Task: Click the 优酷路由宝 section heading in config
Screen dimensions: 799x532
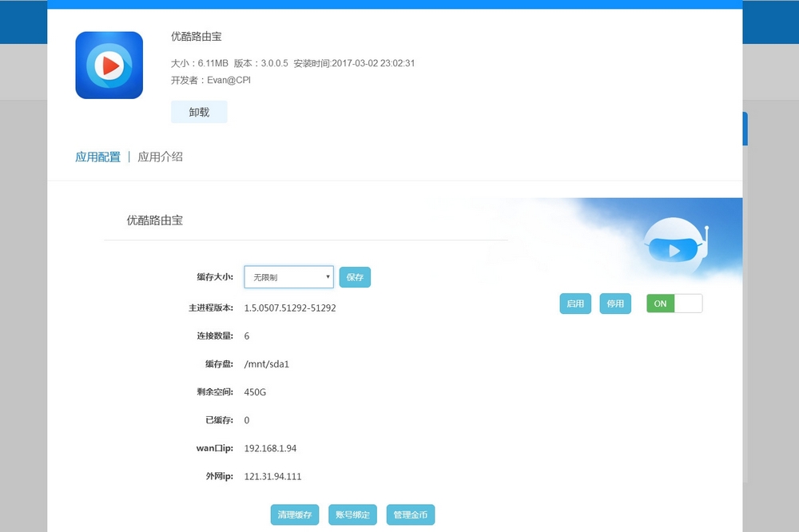Action: (x=154, y=220)
